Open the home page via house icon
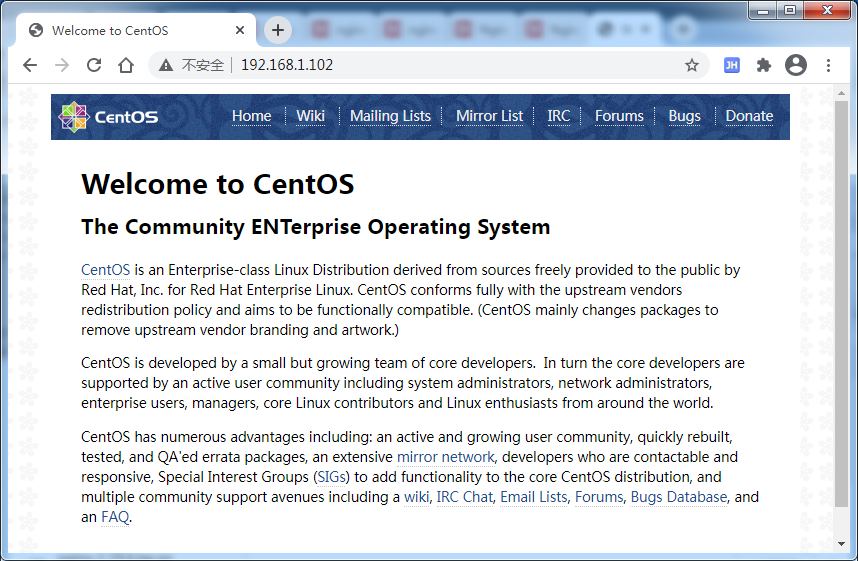Viewport: 858px width, 561px height. point(126,65)
